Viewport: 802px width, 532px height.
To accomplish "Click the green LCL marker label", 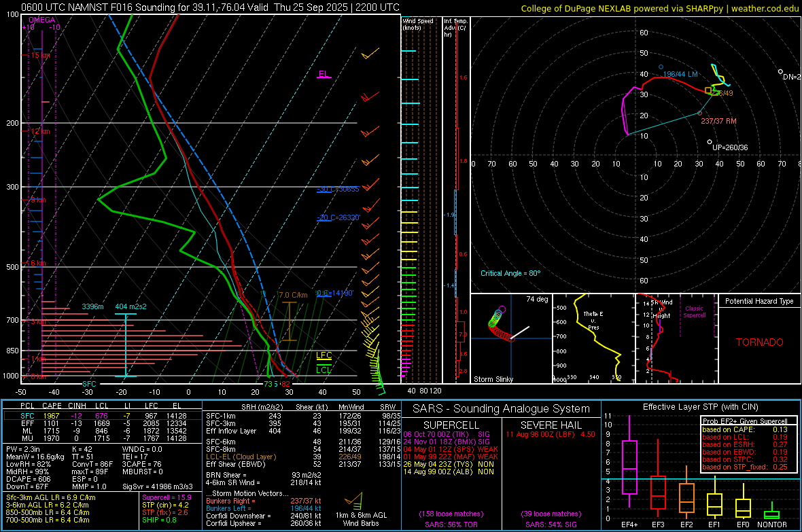I will point(324,370).
